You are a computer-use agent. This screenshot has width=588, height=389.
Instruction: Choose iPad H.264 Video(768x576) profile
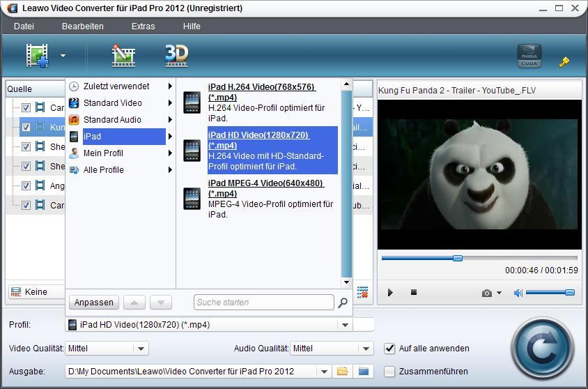click(x=272, y=102)
